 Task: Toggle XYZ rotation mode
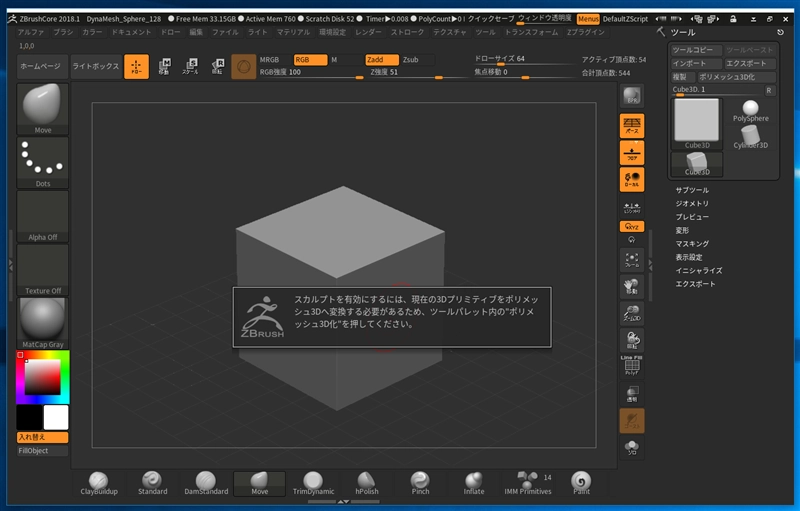click(x=632, y=226)
